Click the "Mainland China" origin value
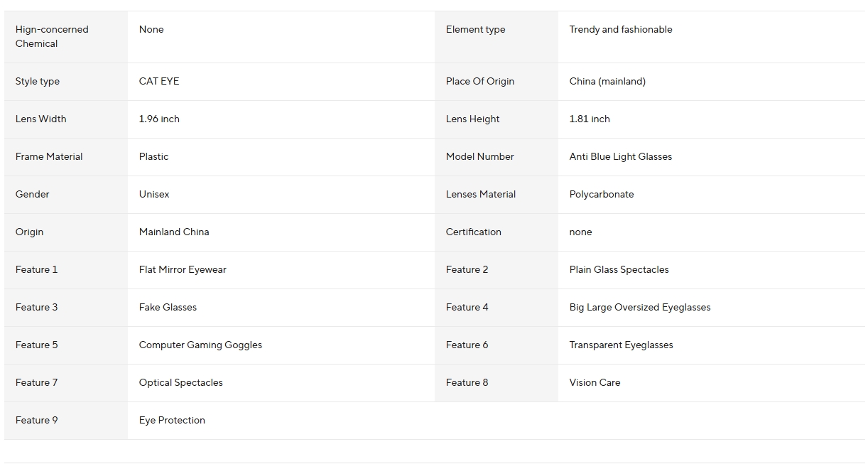Image resolution: width=868 pixels, height=464 pixels. [174, 232]
